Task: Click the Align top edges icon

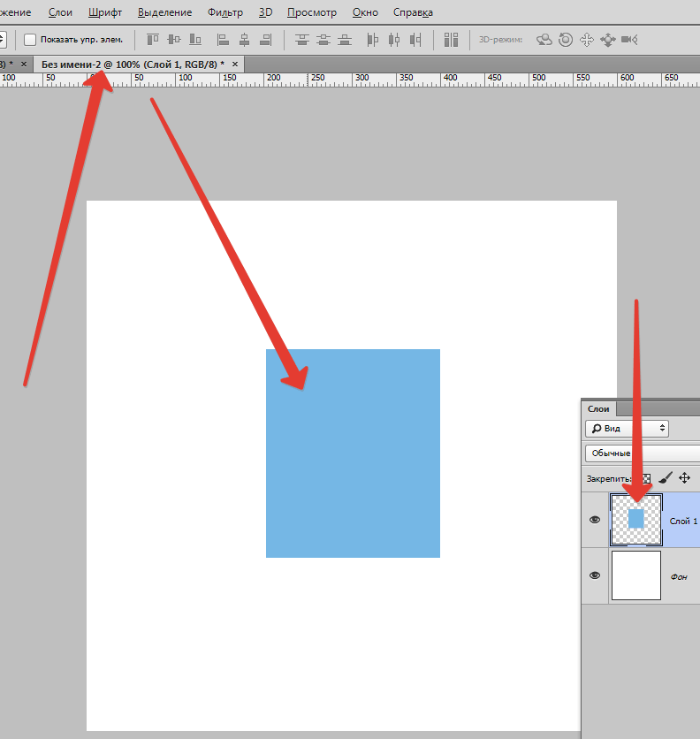Action: point(153,40)
